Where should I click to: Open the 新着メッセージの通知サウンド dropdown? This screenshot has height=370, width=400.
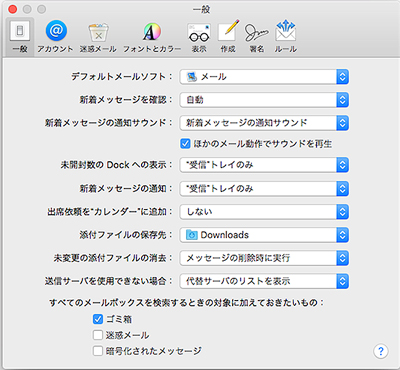click(x=264, y=123)
